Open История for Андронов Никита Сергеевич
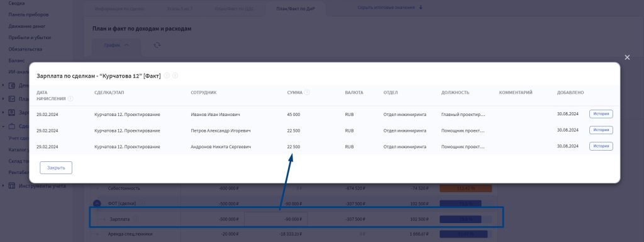The image size is (644, 242). [x=601, y=146]
